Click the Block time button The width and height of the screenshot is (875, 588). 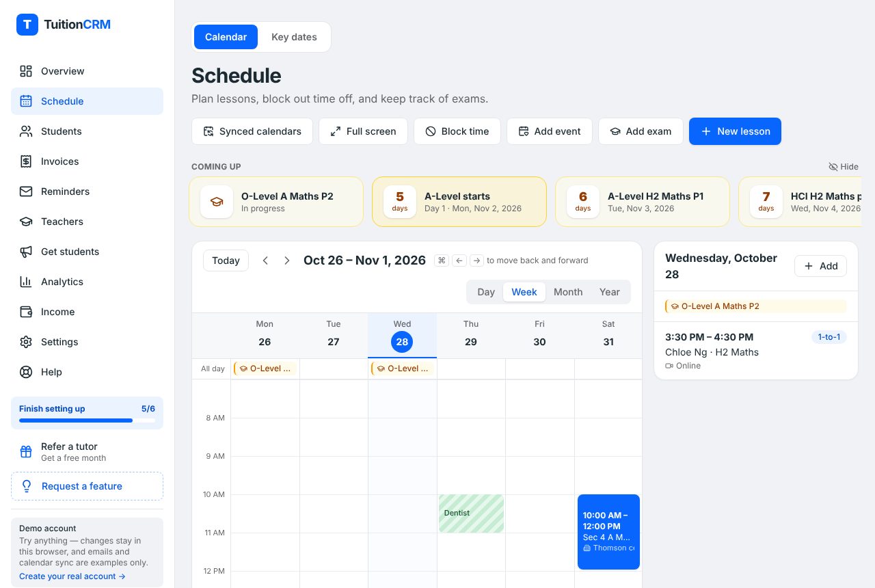[x=457, y=131]
